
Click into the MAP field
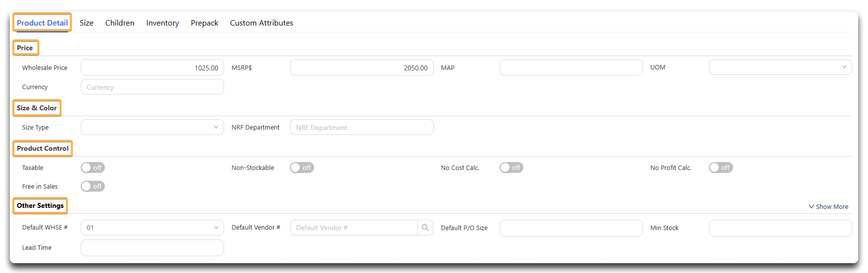tap(571, 68)
